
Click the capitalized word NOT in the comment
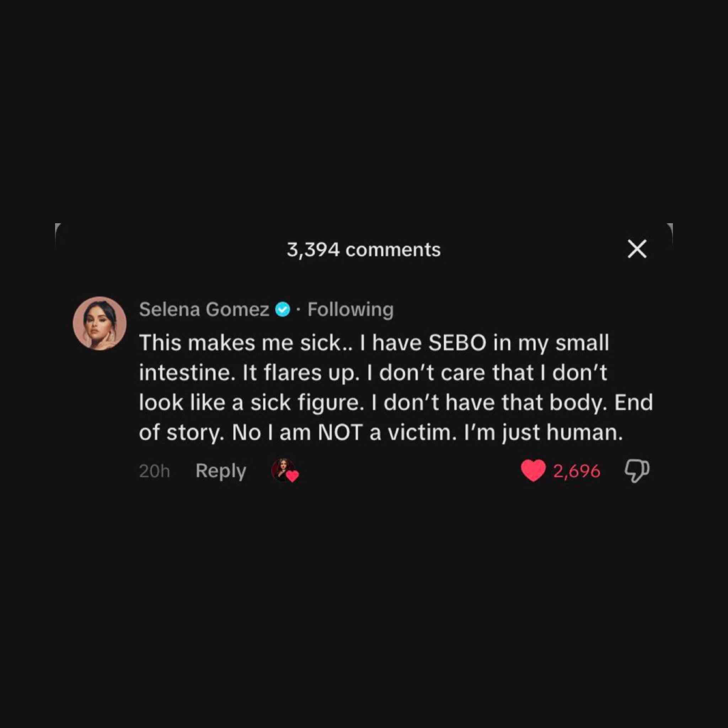[340, 432]
